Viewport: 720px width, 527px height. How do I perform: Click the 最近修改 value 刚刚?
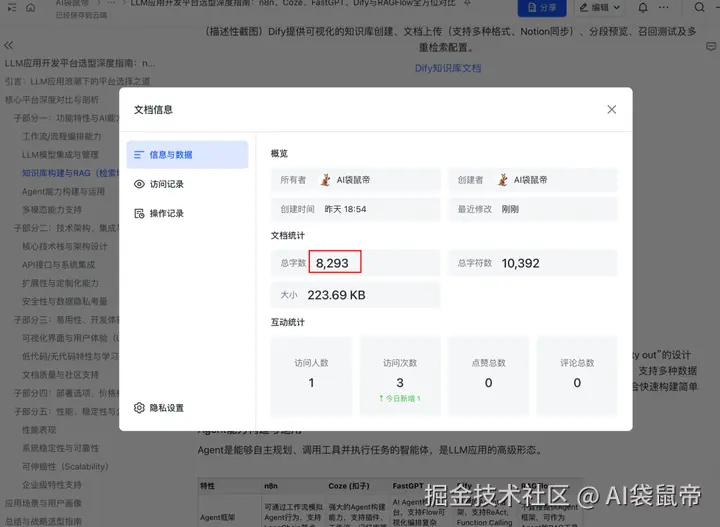tap(510, 209)
